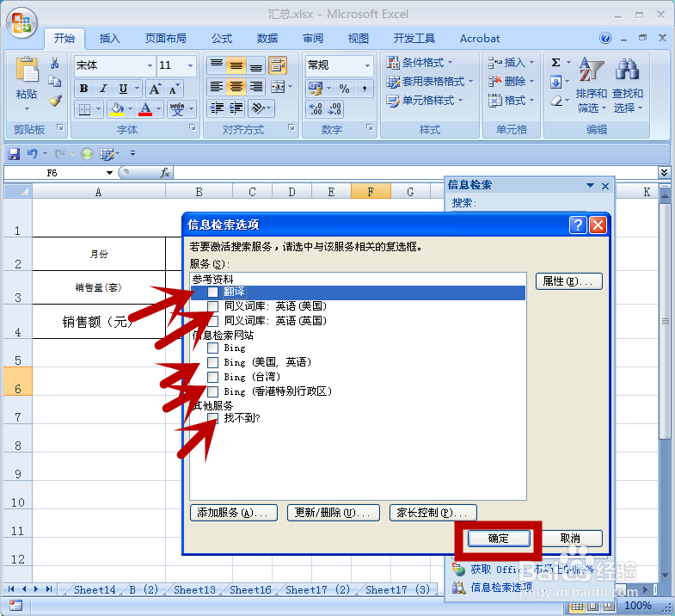The image size is (675, 616).
Task: Expand the formula bar
Action: (x=664, y=173)
